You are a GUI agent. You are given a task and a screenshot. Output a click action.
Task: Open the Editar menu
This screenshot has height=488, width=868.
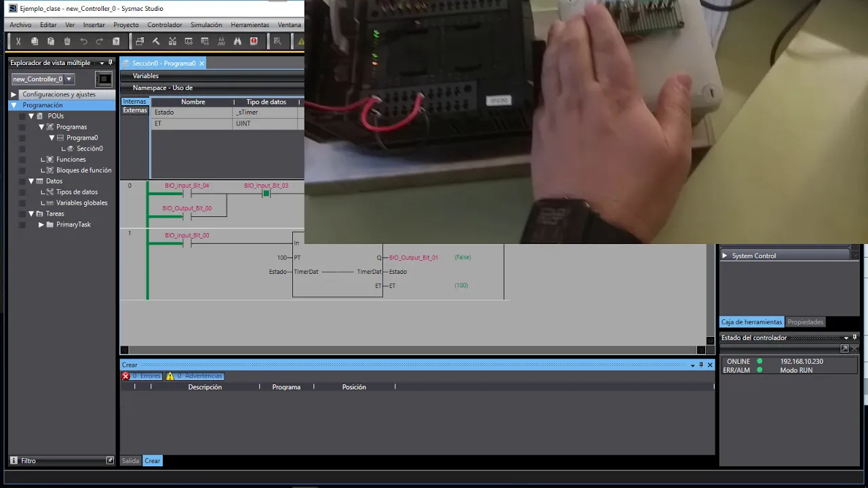coord(48,24)
